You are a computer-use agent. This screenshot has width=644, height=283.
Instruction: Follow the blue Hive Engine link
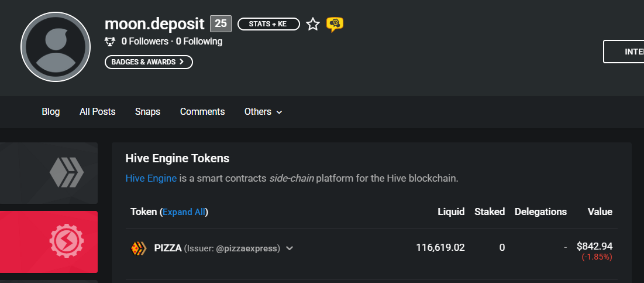point(151,178)
